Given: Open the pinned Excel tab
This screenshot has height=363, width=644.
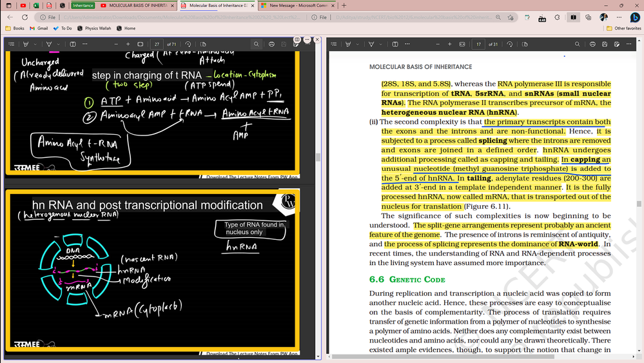Looking at the screenshot, I should click(36, 5).
